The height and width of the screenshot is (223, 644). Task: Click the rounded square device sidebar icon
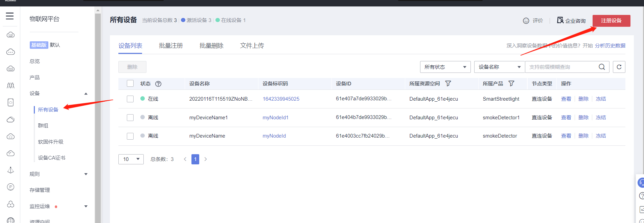pyautogui.click(x=10, y=102)
